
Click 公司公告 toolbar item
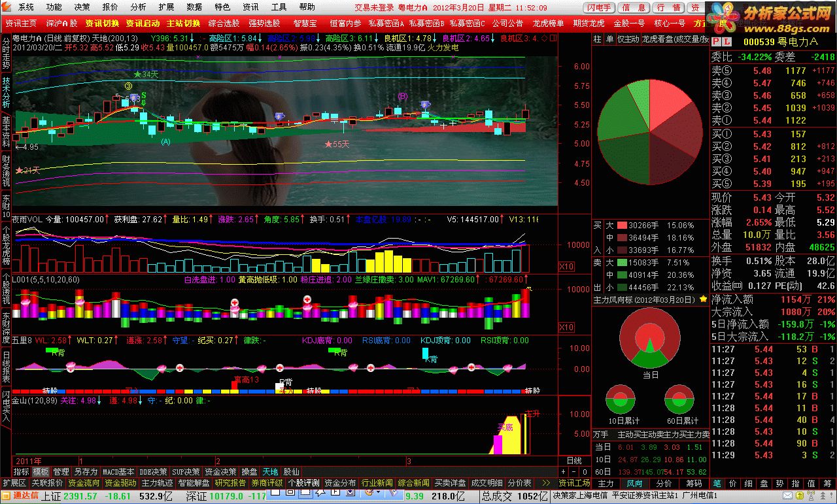[508, 23]
